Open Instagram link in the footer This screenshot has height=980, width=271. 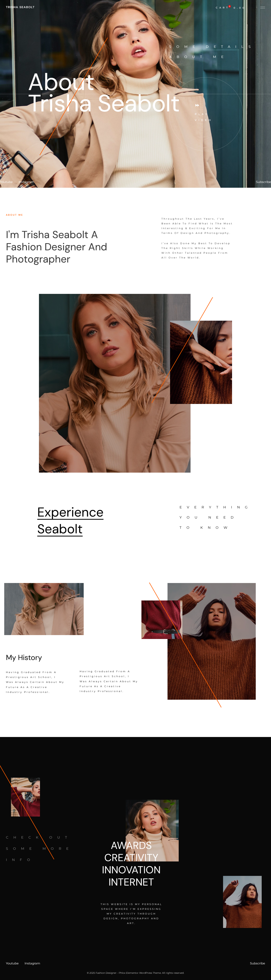[32, 963]
